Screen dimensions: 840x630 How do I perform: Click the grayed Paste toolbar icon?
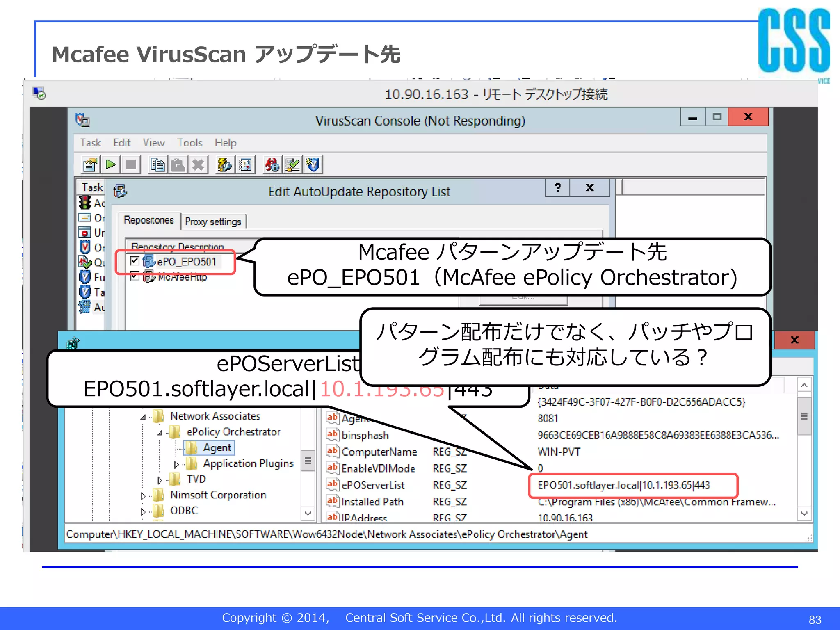[x=178, y=165]
